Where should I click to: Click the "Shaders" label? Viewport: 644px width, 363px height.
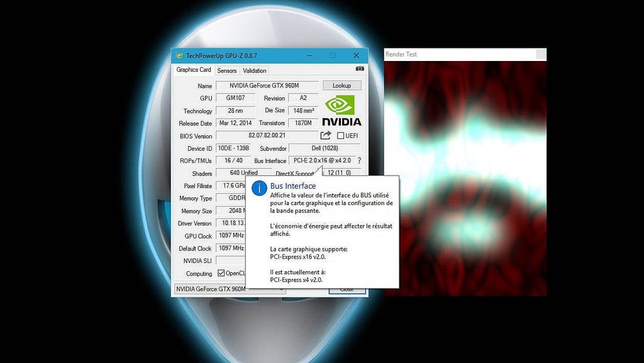coord(202,173)
